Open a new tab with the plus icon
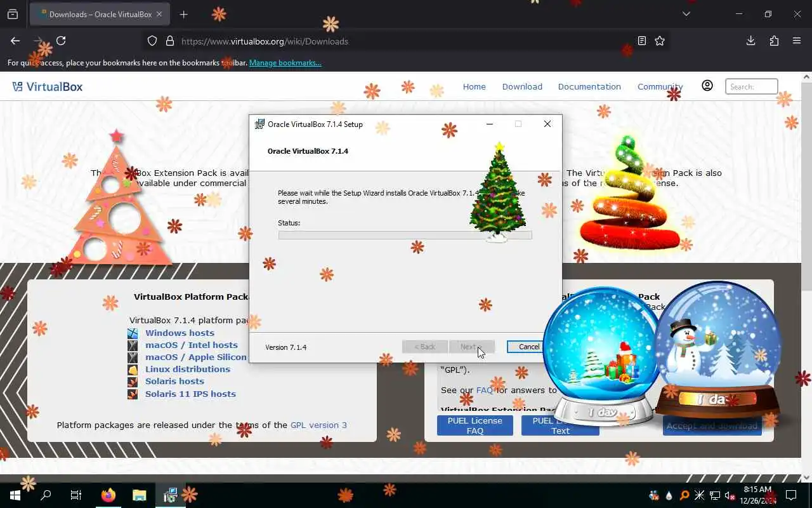This screenshot has width=812, height=508. (184, 14)
